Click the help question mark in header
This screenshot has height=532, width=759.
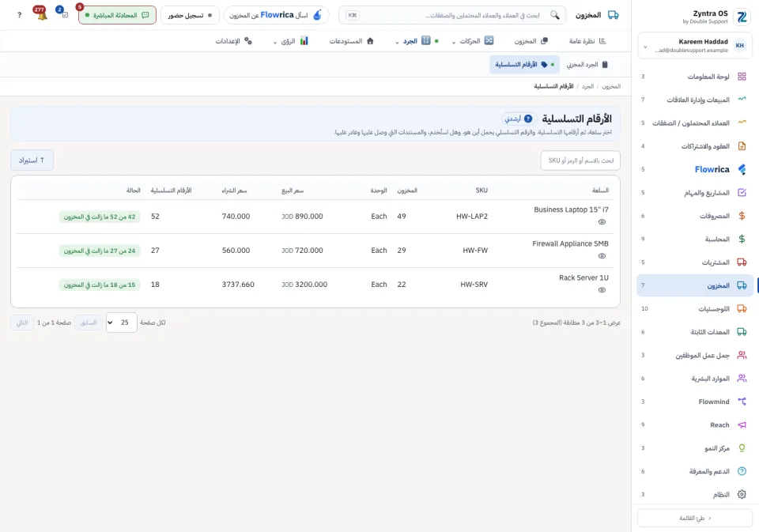click(19, 15)
